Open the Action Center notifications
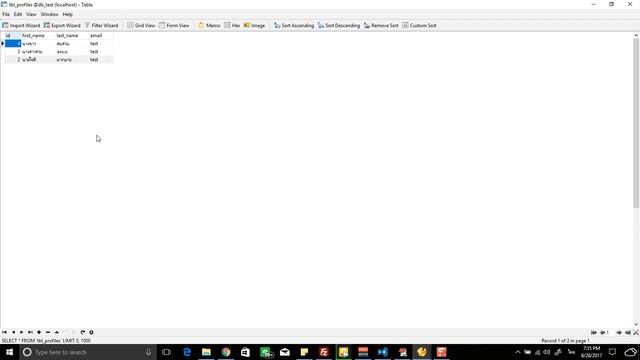This screenshot has height=360, width=640. pyautogui.click(x=612, y=352)
